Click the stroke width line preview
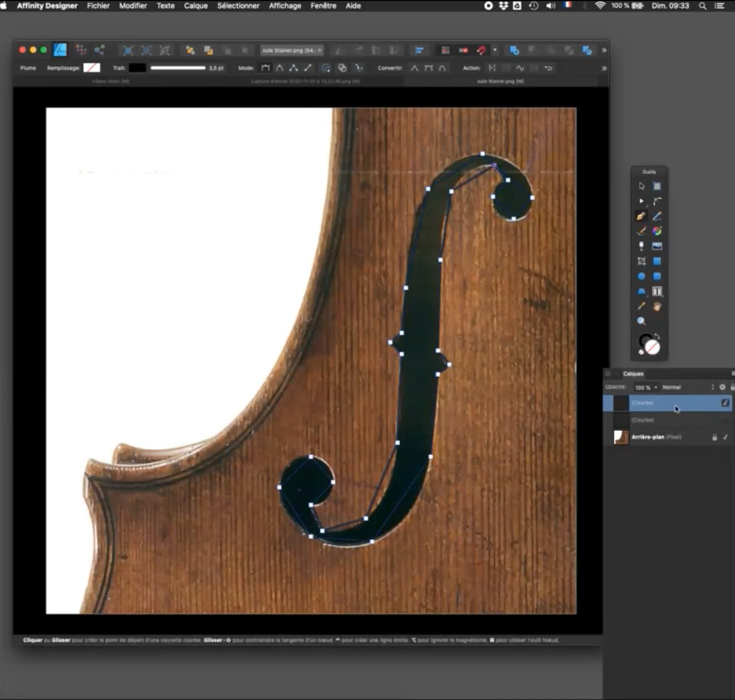 point(177,68)
